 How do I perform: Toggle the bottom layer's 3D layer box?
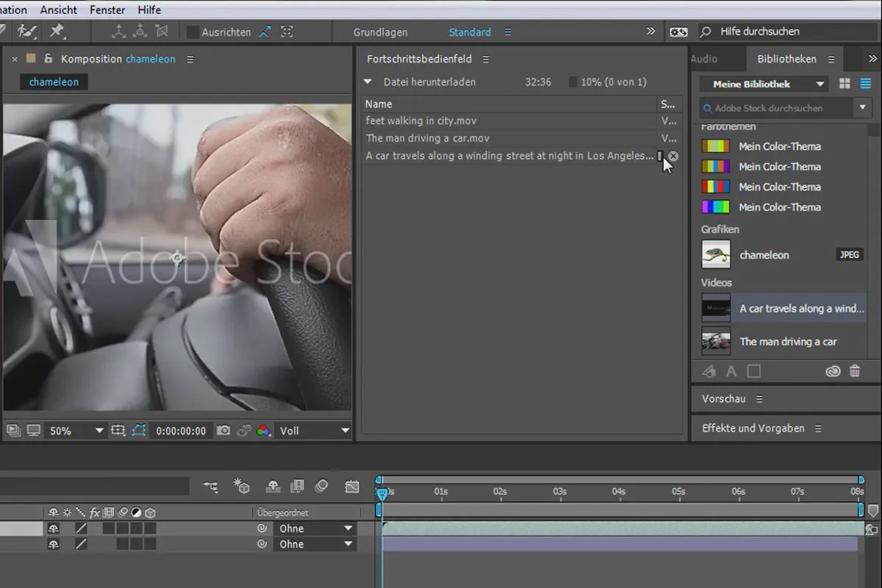[150, 545]
